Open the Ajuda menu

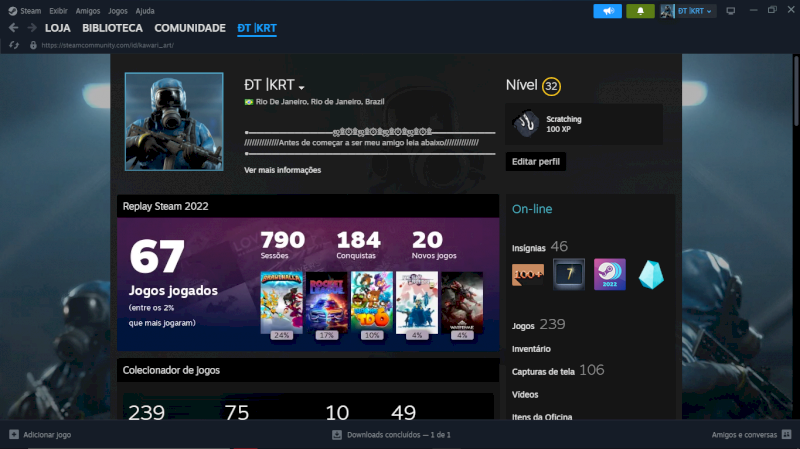pos(145,11)
